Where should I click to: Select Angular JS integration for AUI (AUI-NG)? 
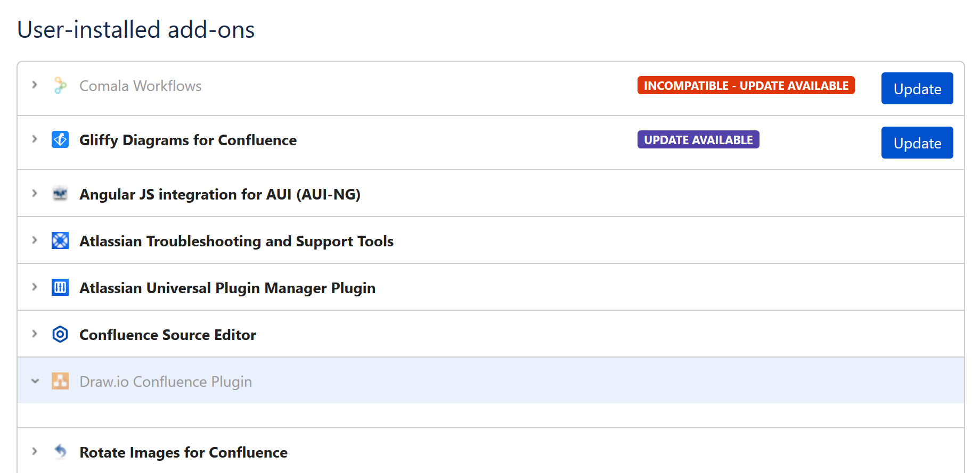[x=220, y=194]
